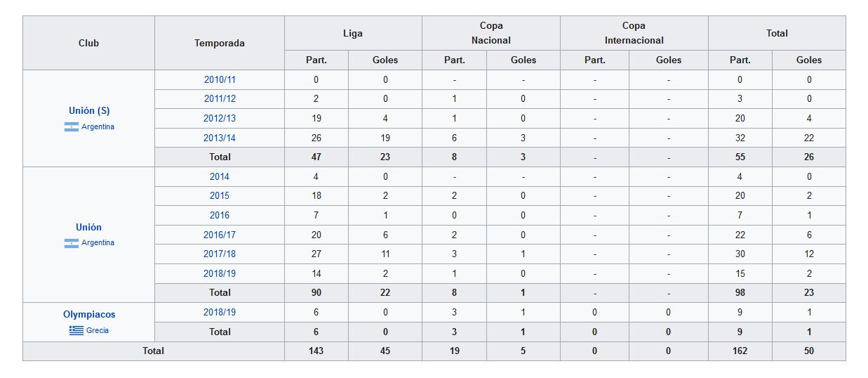This screenshot has height=378, width=868.
Task: Open the 2012/13 season link
Action: (x=220, y=119)
